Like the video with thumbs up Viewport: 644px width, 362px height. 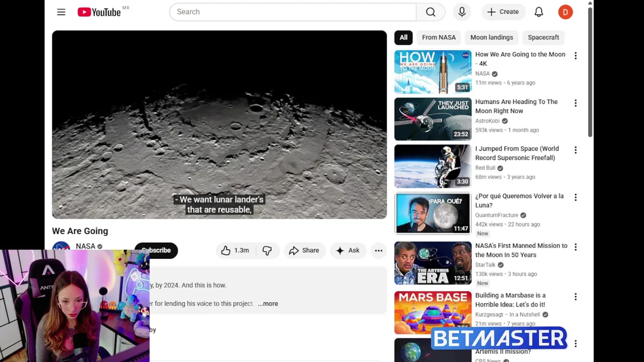[x=235, y=250]
